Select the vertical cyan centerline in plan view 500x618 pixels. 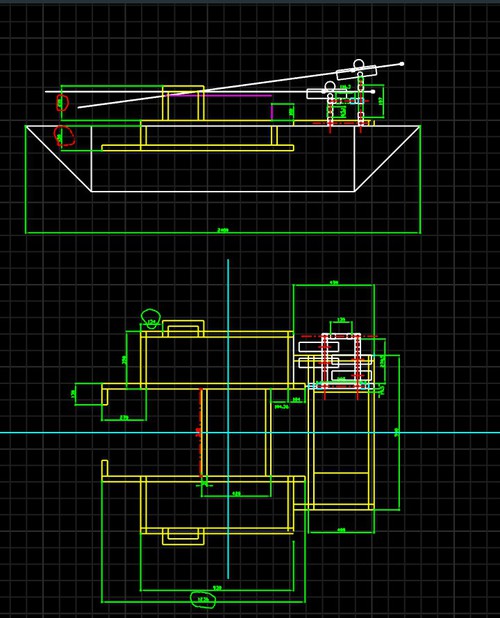[228, 419]
